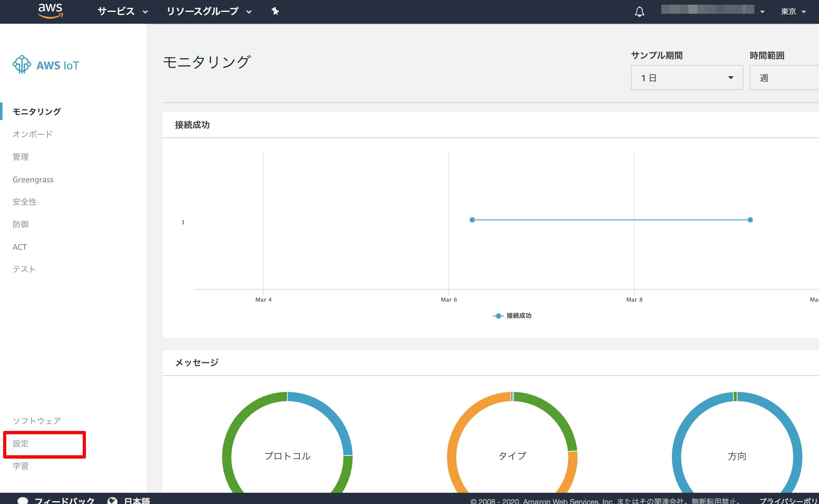
Task: Open 安全性 in the sidebar
Action: coord(25,202)
